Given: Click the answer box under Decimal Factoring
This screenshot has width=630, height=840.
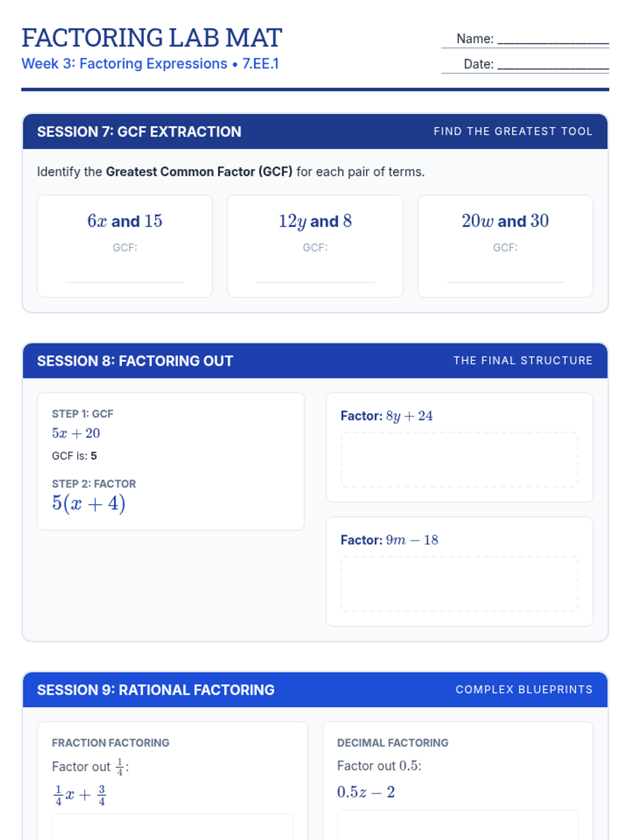Looking at the screenshot, I should click(457, 825).
